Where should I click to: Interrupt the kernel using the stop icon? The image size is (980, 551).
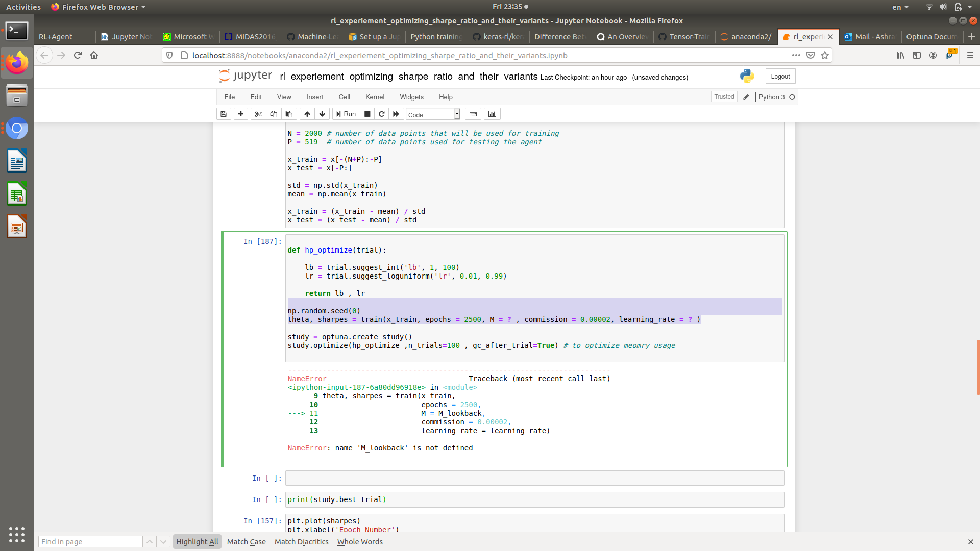pos(367,114)
